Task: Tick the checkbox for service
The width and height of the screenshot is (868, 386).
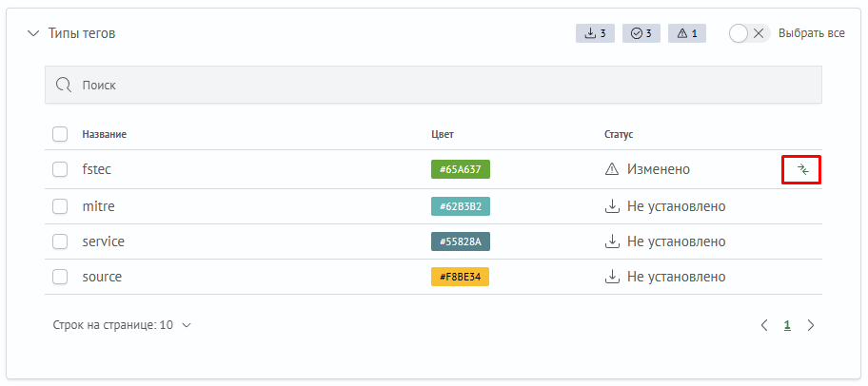Action: coord(60,241)
